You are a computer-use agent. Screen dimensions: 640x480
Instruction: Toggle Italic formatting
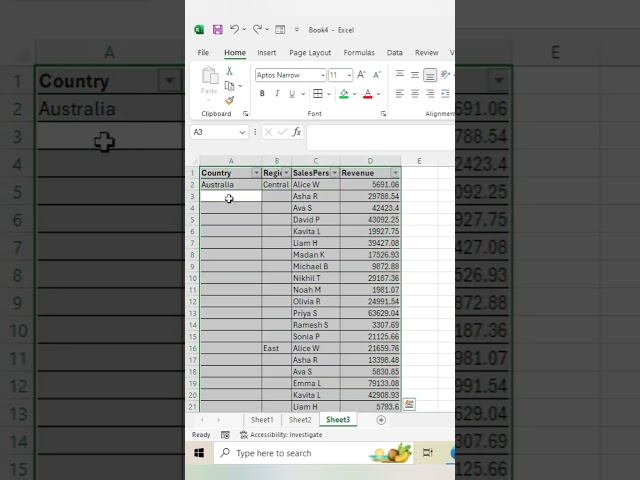277,94
